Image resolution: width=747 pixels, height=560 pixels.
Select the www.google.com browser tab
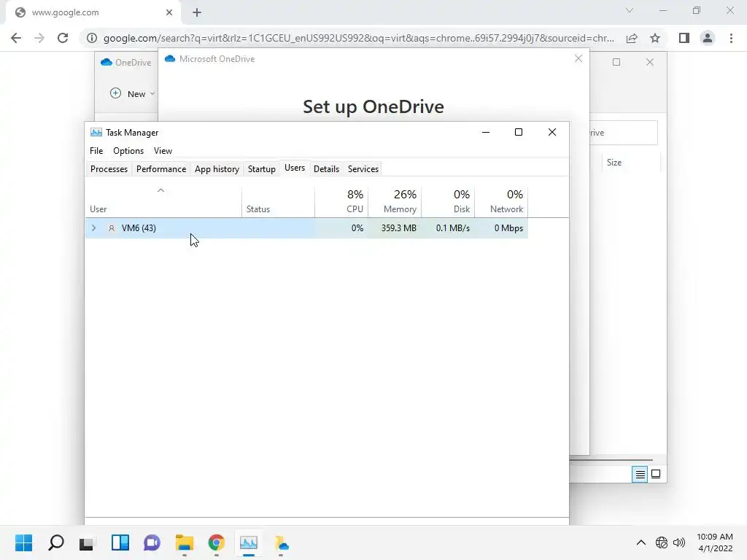click(94, 13)
